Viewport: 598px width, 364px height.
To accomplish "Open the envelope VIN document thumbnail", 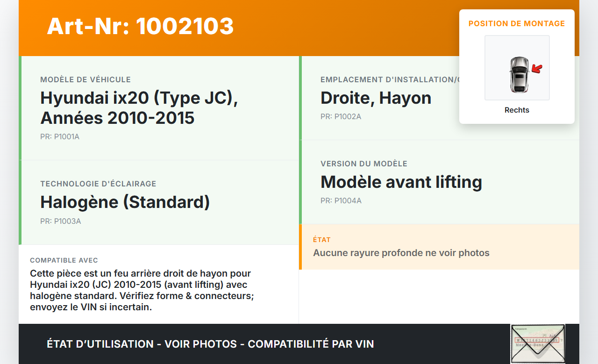I will tap(537, 343).
